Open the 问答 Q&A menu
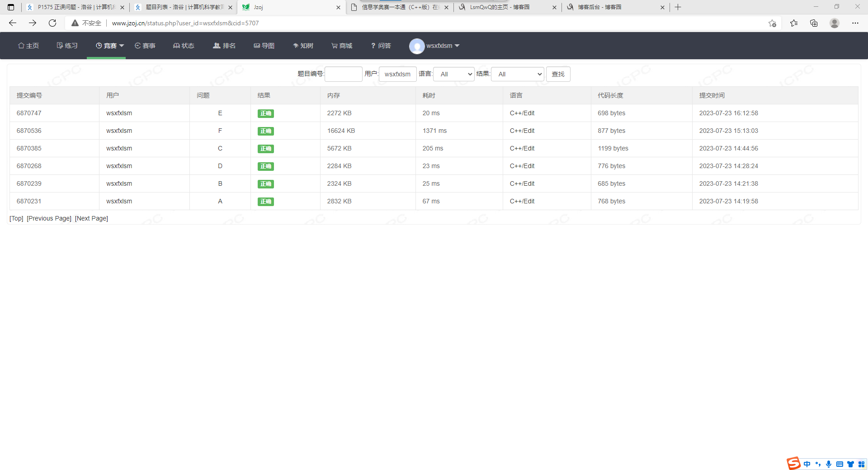This screenshot has height=470, width=868. (x=381, y=46)
